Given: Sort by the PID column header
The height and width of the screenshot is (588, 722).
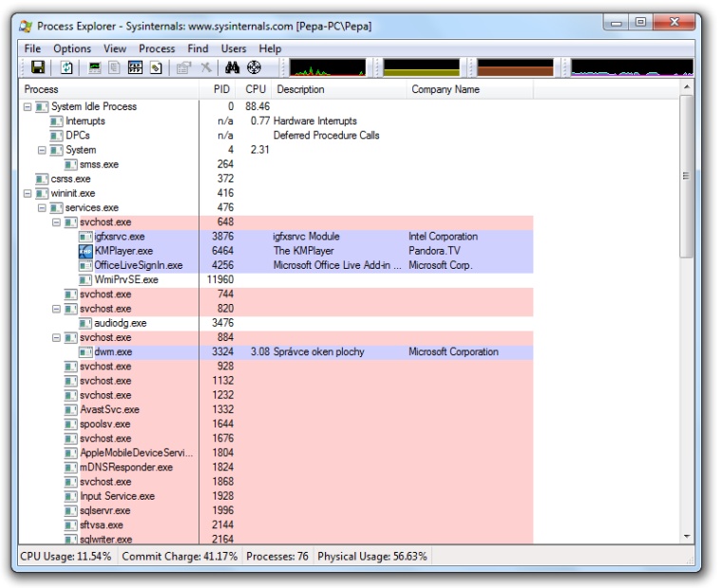Looking at the screenshot, I should click(x=218, y=89).
